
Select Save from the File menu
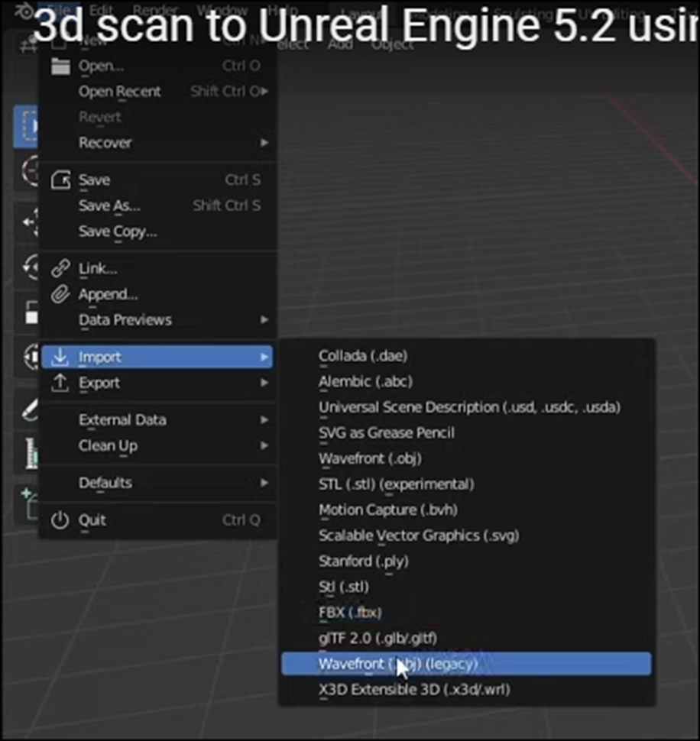157,180
